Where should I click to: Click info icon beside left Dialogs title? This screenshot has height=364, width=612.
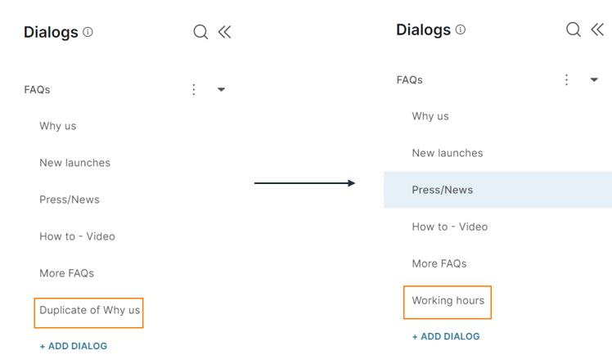tap(88, 32)
